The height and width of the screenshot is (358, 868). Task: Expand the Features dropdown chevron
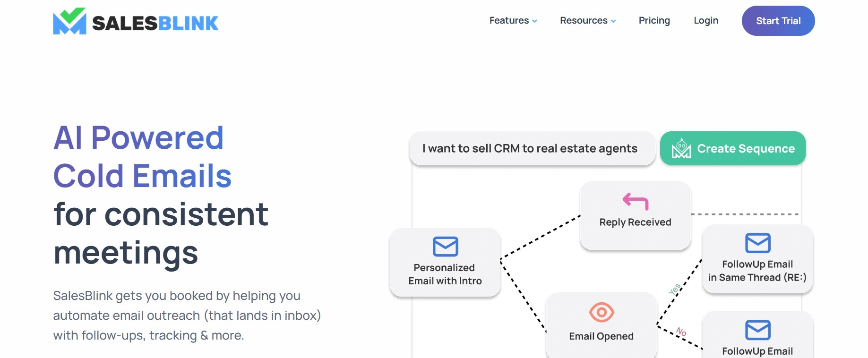[x=534, y=21]
